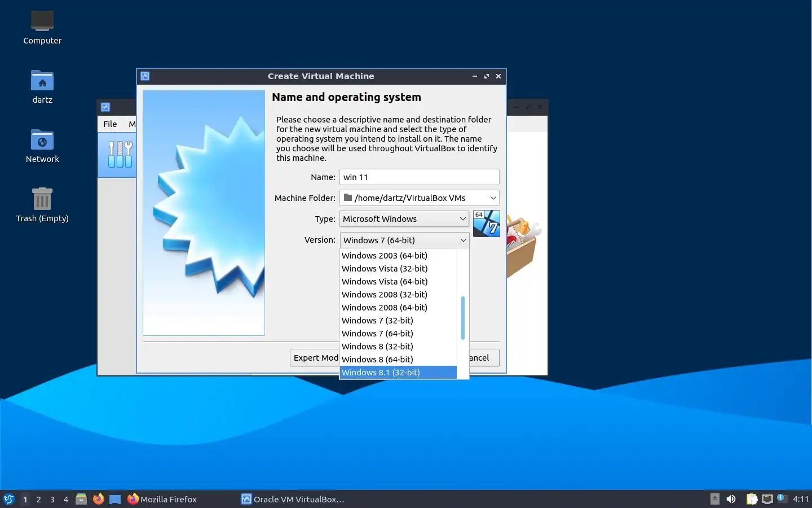Click the Create Virtual Machine title bar icon

pos(145,76)
